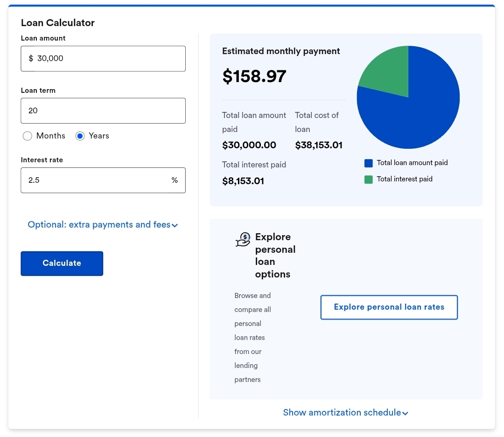
Task: Click the Loan amount input field
Action: (x=103, y=58)
